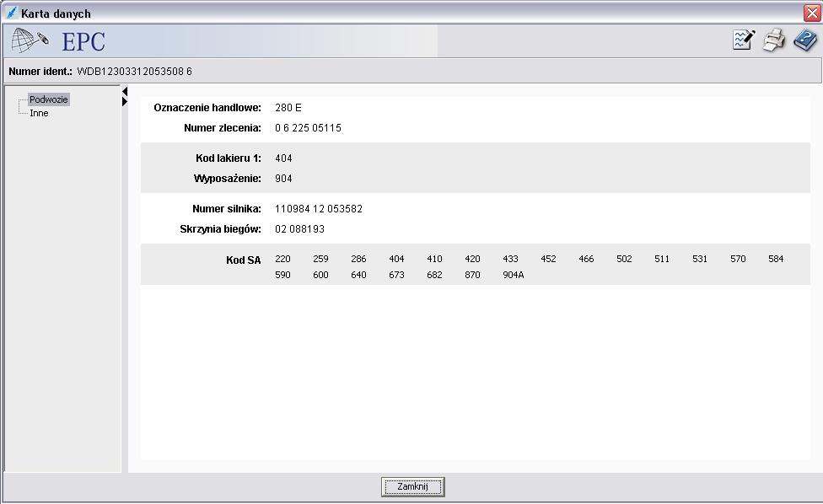The width and height of the screenshot is (823, 504).
Task: Open the notes editor icon
Action: (743, 40)
